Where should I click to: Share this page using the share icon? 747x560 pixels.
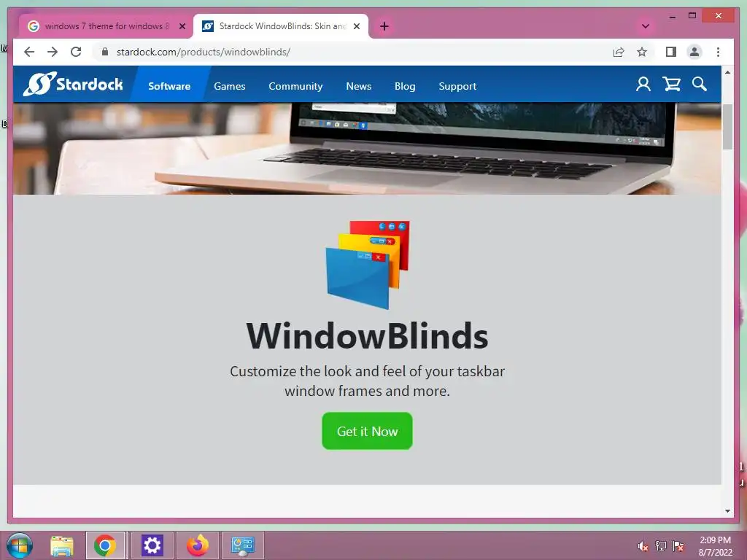[x=619, y=52]
